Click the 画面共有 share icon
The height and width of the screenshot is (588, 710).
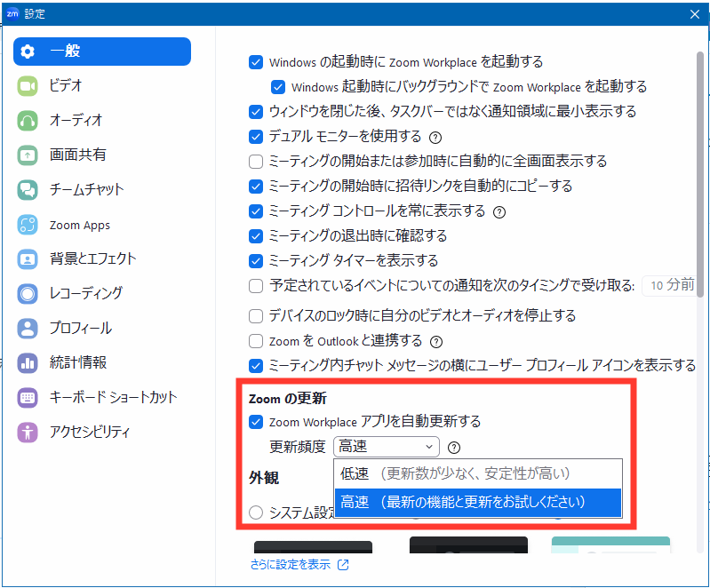tap(28, 155)
